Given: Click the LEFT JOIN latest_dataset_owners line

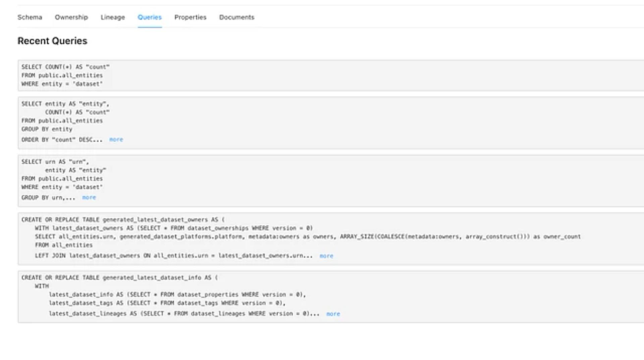Looking at the screenshot, I should click(174, 255).
